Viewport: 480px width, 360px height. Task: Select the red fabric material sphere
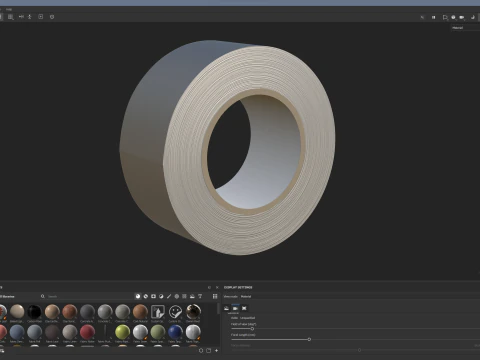coord(87,332)
